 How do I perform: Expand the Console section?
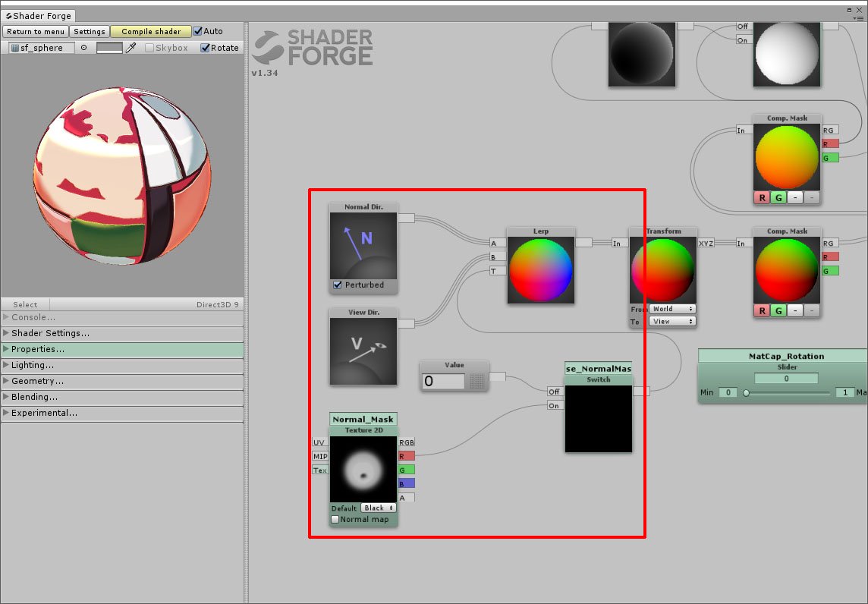click(x=122, y=317)
